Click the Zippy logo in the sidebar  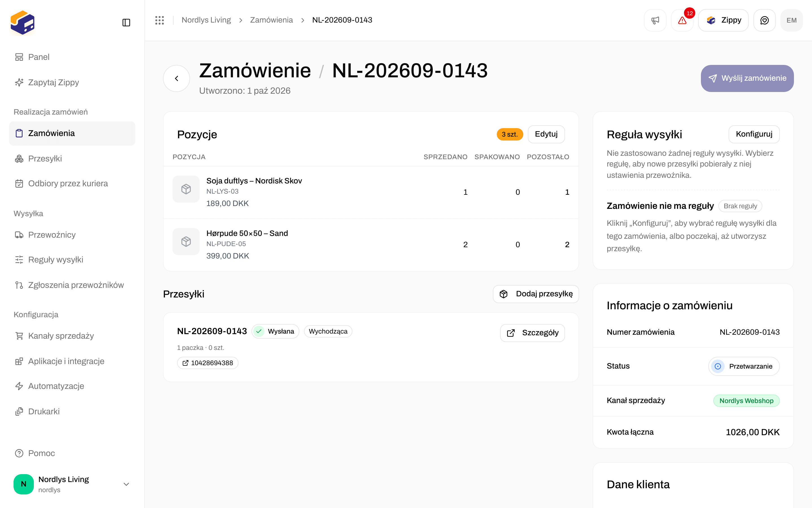(x=23, y=23)
